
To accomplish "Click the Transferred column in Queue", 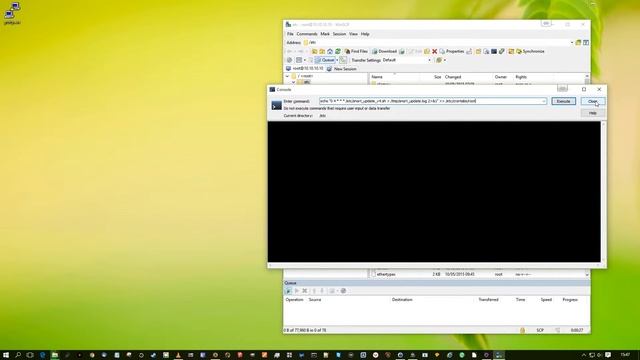I will [488, 300].
